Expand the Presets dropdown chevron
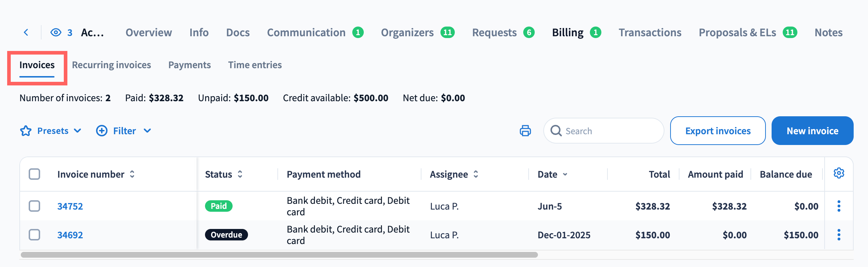Image resolution: width=868 pixels, height=267 pixels. point(77,131)
